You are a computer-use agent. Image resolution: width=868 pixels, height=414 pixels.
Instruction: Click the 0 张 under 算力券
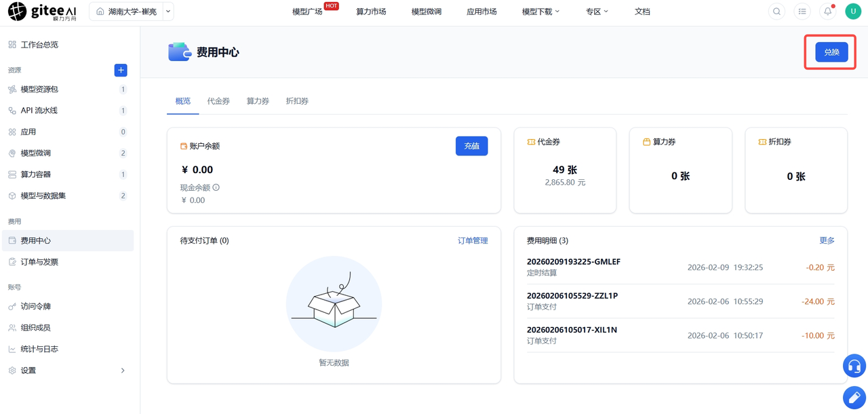(x=681, y=176)
